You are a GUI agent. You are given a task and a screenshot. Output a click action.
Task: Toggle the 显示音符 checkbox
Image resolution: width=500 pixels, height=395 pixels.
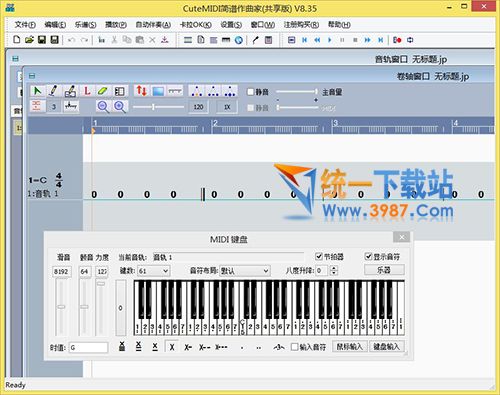pos(368,256)
